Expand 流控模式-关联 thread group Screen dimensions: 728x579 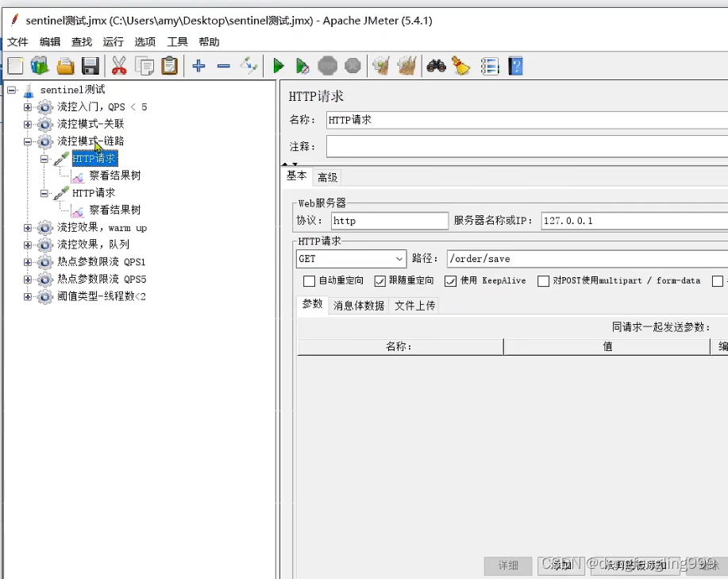(28, 125)
